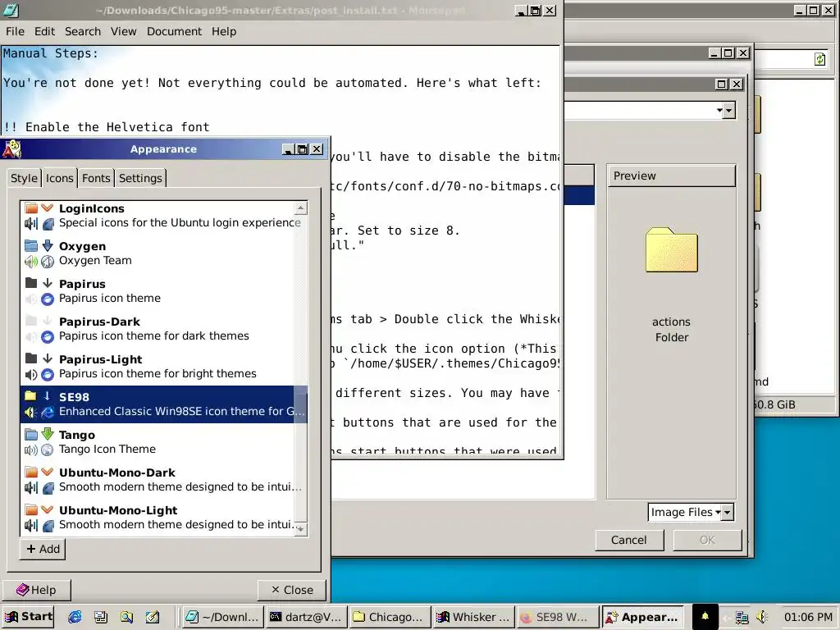Click the Start button on the taskbar
This screenshot has width=840, height=630.
29,617
